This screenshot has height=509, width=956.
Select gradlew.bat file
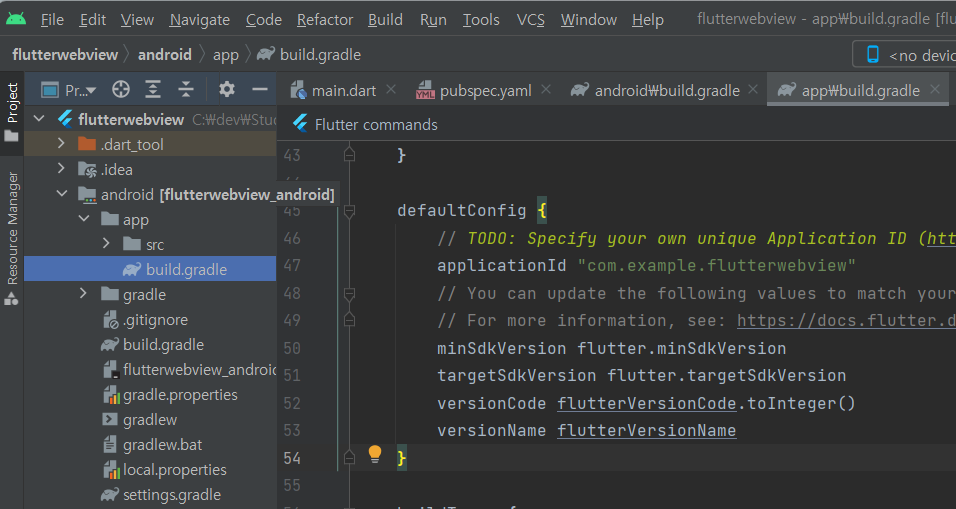[150, 444]
